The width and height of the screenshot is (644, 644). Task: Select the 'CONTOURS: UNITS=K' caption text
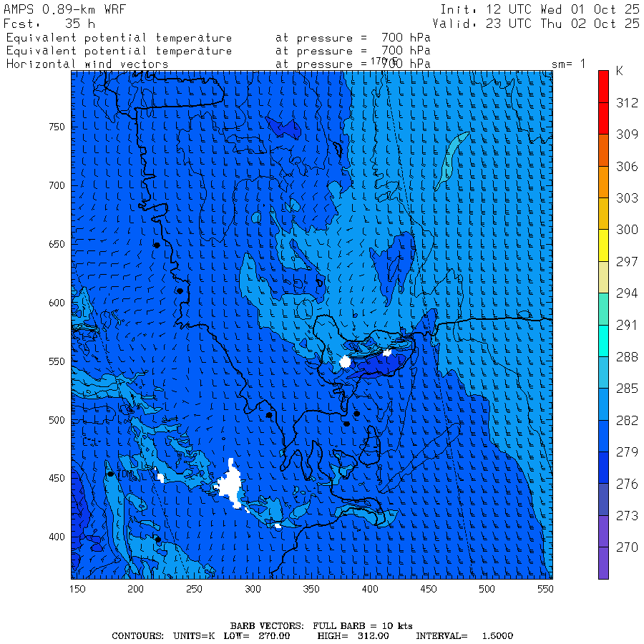coord(163,636)
